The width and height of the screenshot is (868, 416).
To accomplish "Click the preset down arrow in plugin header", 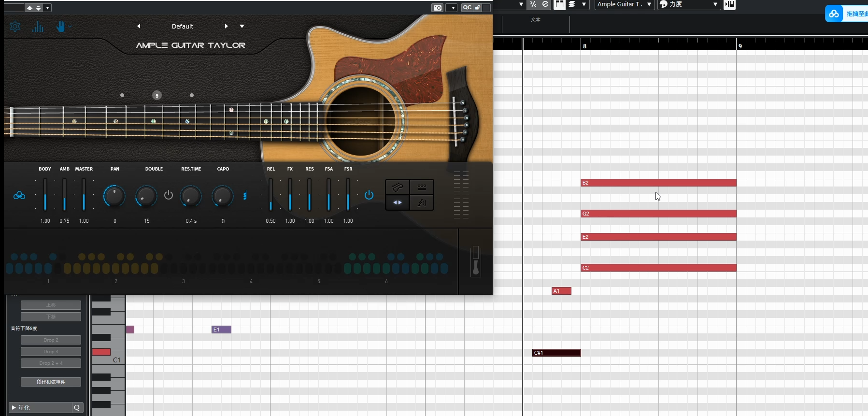I will pos(39,8).
